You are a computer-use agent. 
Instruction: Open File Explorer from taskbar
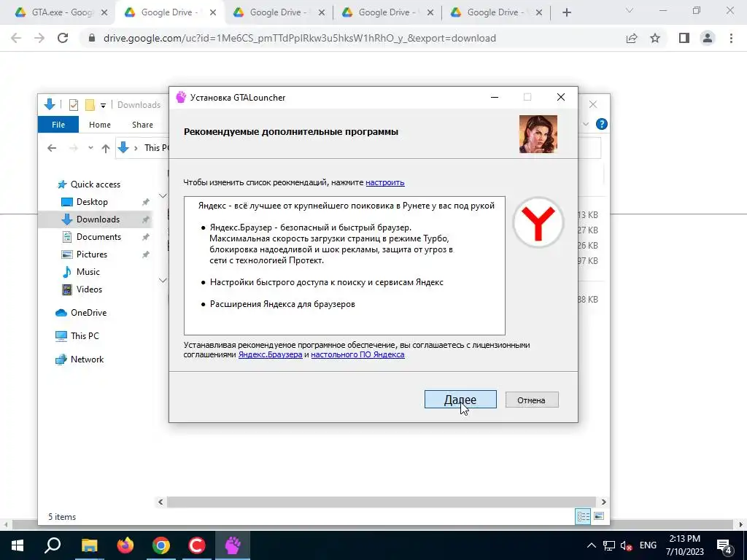[89, 545]
